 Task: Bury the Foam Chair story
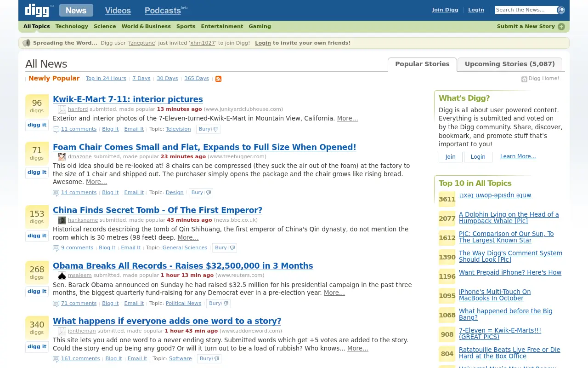click(201, 193)
